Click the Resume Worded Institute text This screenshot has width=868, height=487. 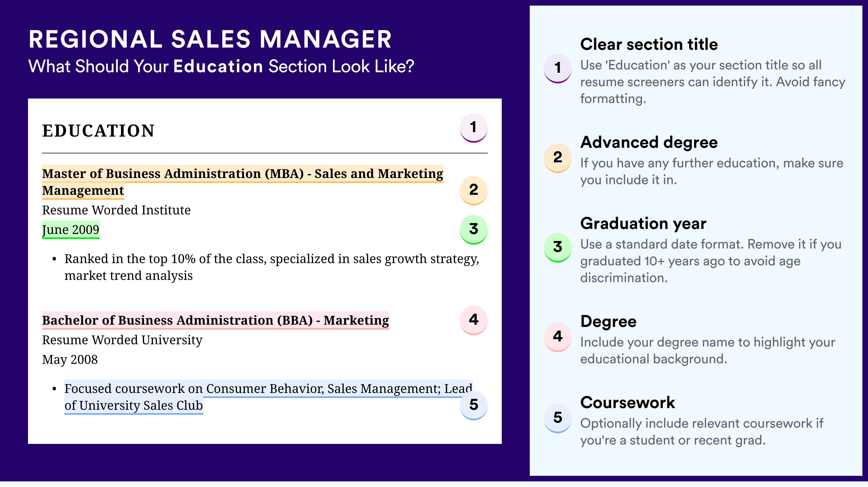(116, 210)
